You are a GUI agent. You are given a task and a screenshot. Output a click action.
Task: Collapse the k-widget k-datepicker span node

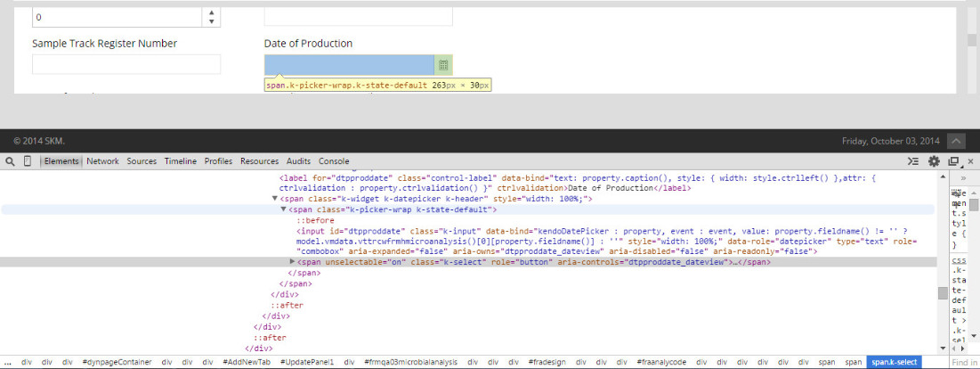tap(275, 199)
